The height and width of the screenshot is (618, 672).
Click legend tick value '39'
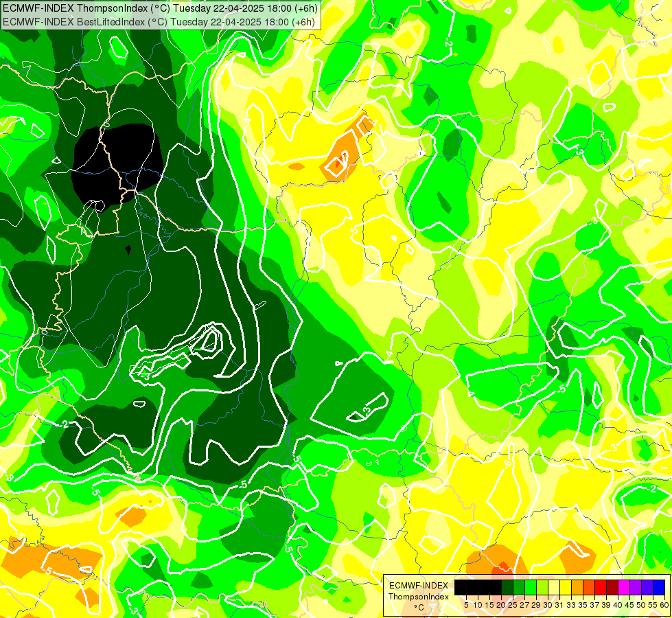point(606,605)
